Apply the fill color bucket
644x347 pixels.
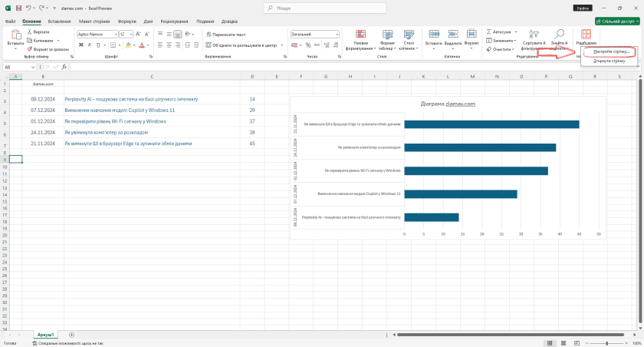click(128, 45)
